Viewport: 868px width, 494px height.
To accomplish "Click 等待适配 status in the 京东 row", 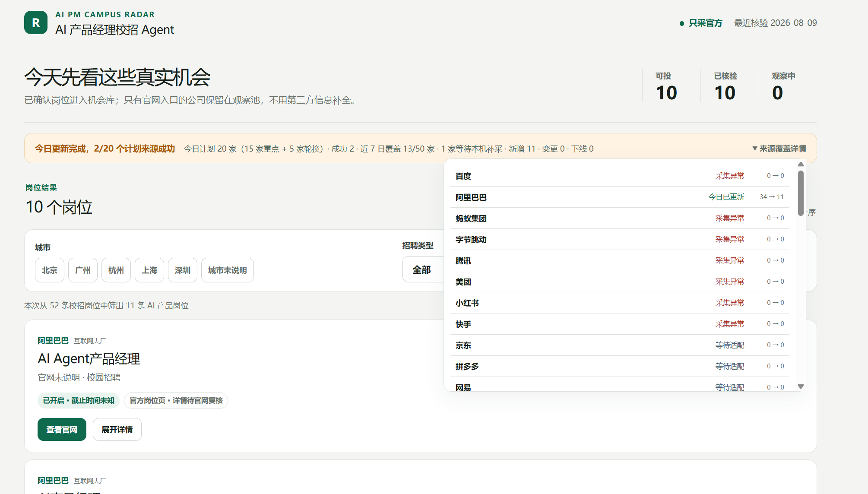I will (730, 345).
